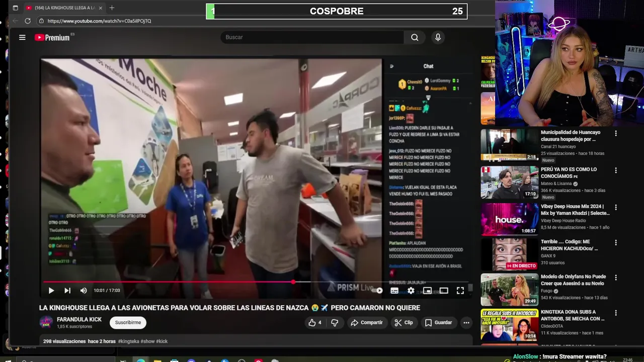Close the LA KINGHOUSE browser tab
This screenshot has width=644, height=362.
[x=100, y=8]
